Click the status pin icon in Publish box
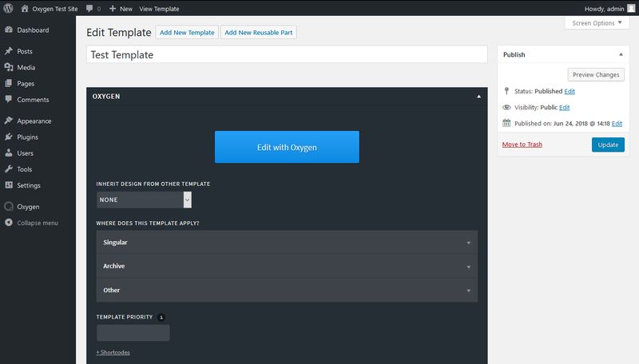This screenshot has width=639, height=364. point(506,91)
